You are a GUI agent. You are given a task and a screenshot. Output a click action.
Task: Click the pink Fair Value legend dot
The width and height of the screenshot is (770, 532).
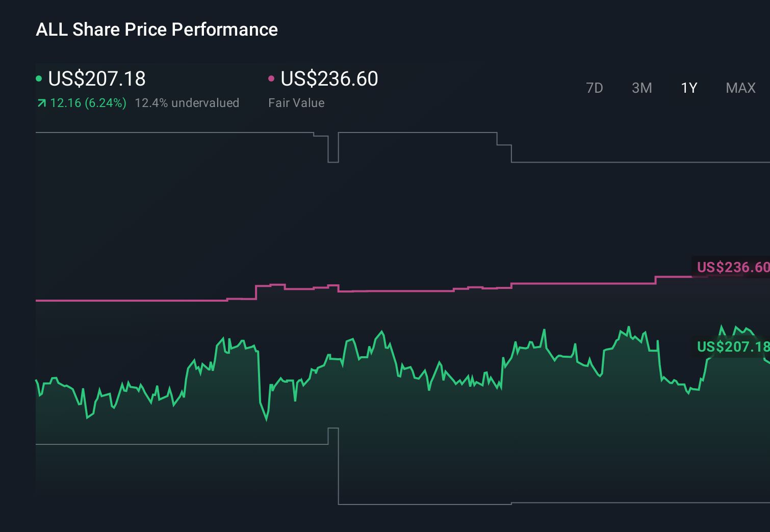(x=272, y=78)
